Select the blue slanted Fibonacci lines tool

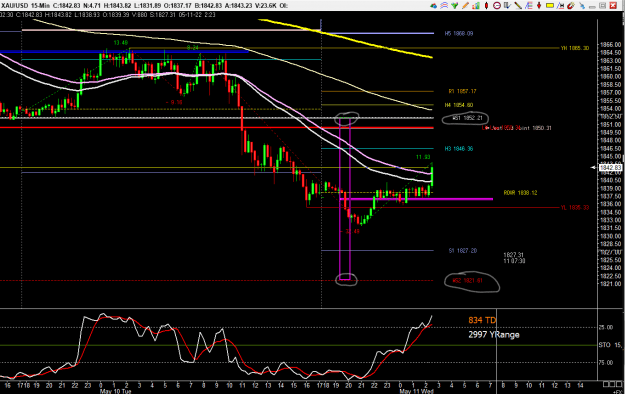[x=529, y=6]
